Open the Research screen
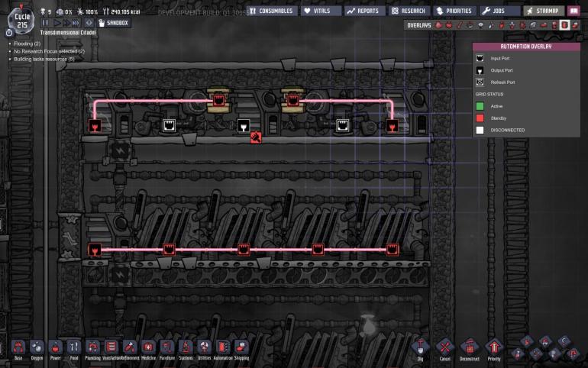Image resolution: width=588 pixels, height=368 pixels. tap(409, 11)
